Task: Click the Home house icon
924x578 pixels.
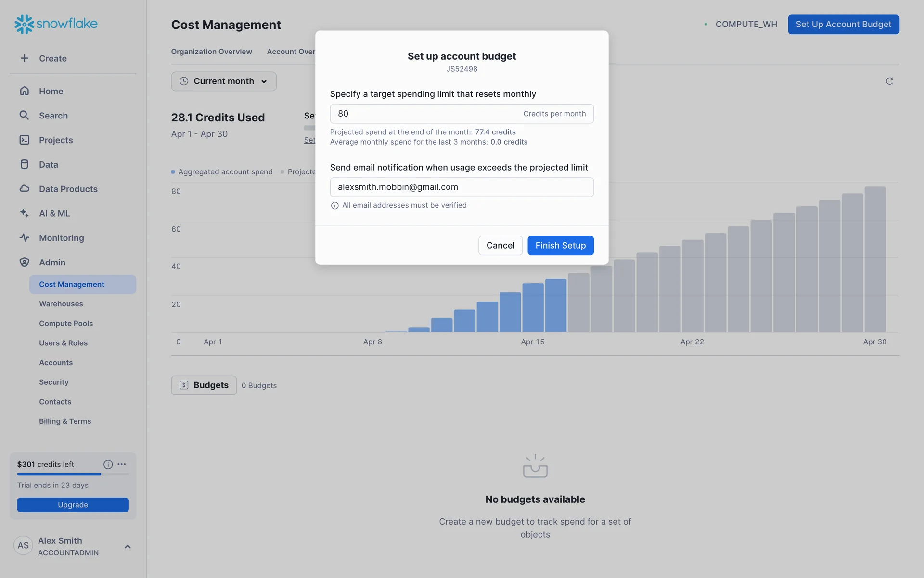Action: coord(24,91)
